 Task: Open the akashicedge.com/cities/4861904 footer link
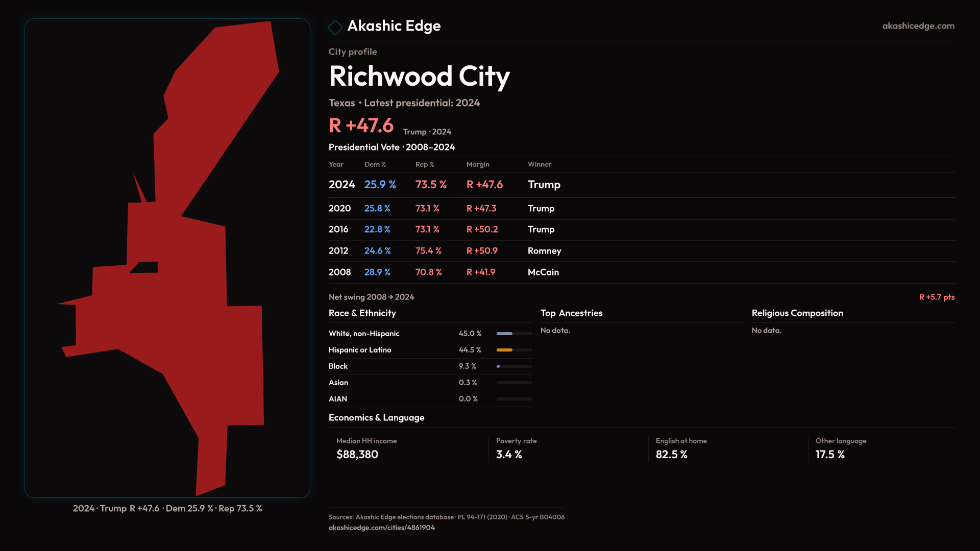(381, 528)
